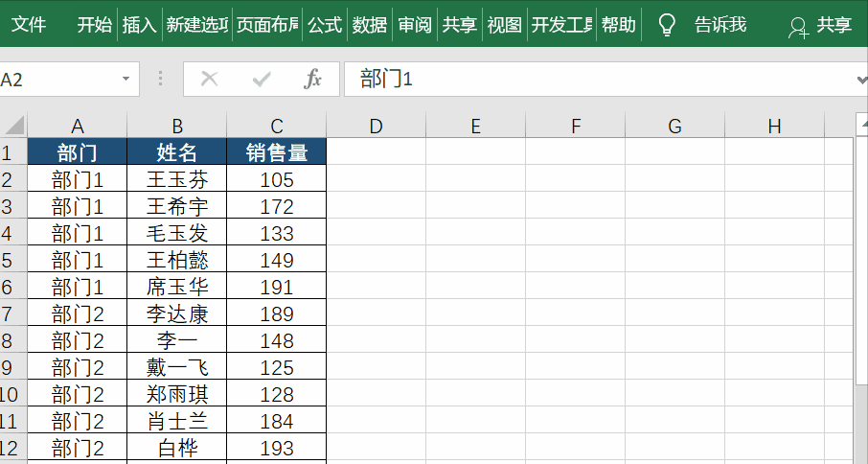
Task: Select cell containing 郑雨琪
Action: click(177, 394)
